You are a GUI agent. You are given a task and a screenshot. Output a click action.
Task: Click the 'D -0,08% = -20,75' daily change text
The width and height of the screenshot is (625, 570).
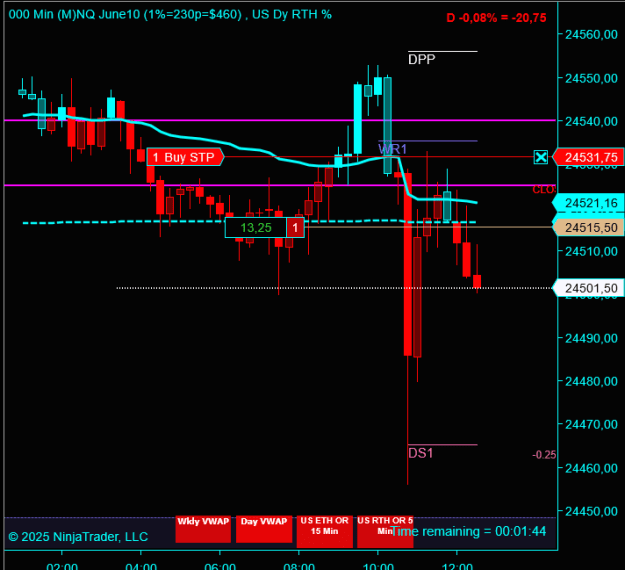pyautogui.click(x=496, y=18)
